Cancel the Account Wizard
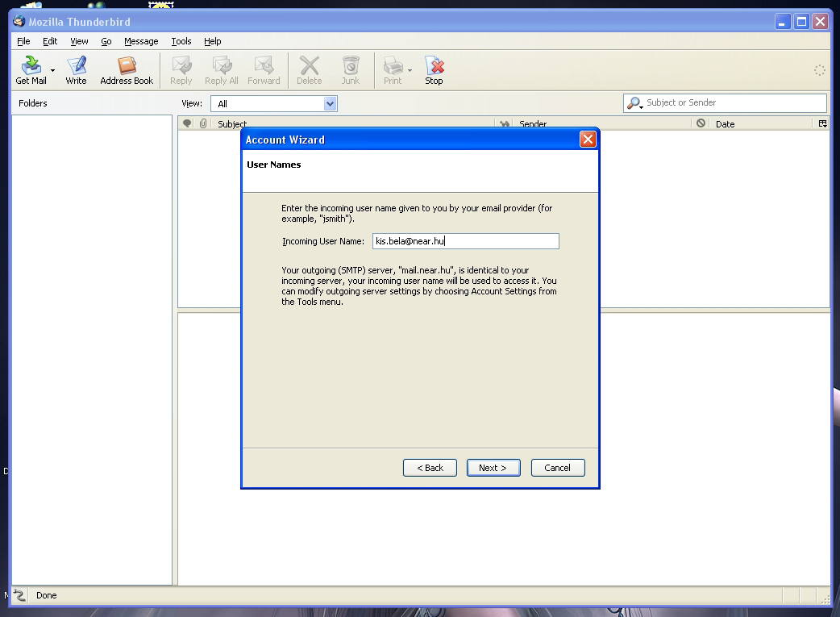840x617 pixels. pos(557,468)
